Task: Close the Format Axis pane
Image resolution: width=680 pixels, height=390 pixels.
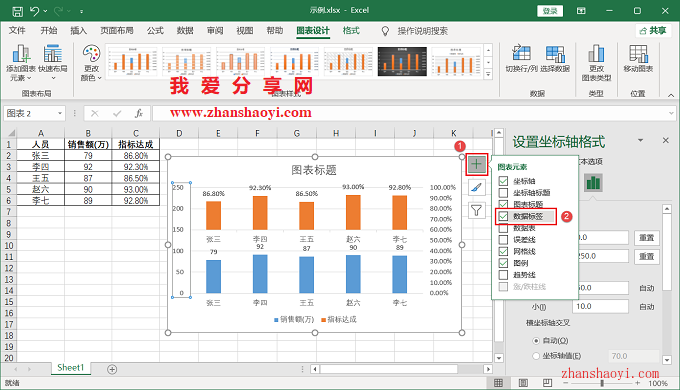Action: click(x=666, y=141)
